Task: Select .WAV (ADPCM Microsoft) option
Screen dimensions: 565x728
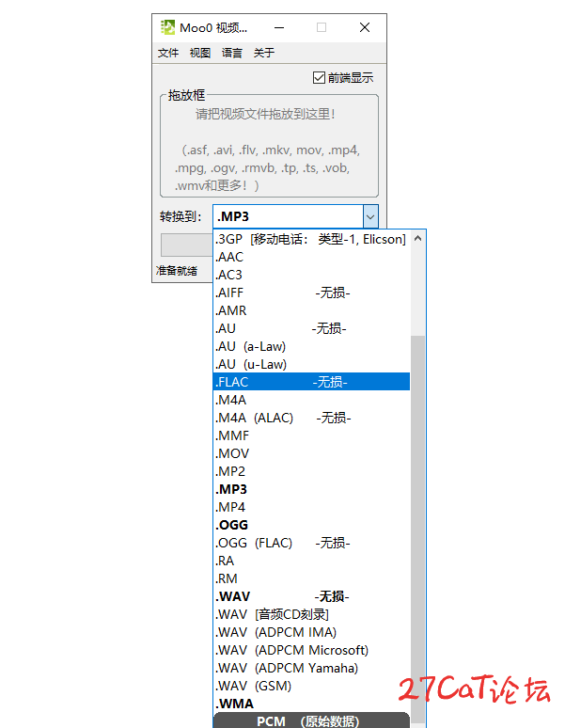Action: coord(311,650)
